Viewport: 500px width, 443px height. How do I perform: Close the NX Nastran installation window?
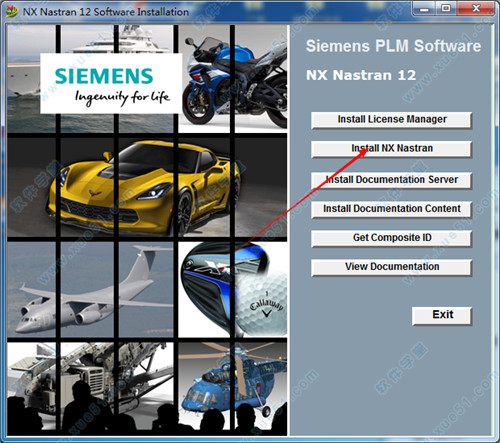(476, 9)
